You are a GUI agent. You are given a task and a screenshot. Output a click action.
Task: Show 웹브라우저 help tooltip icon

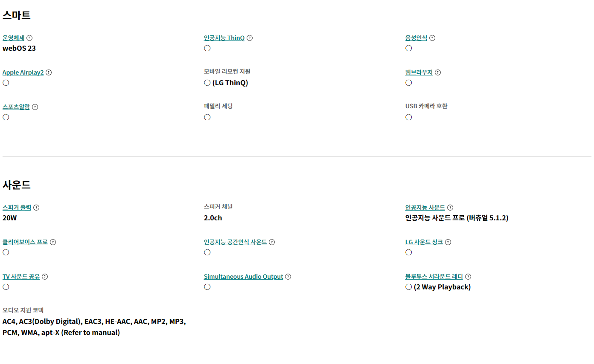[x=438, y=72]
